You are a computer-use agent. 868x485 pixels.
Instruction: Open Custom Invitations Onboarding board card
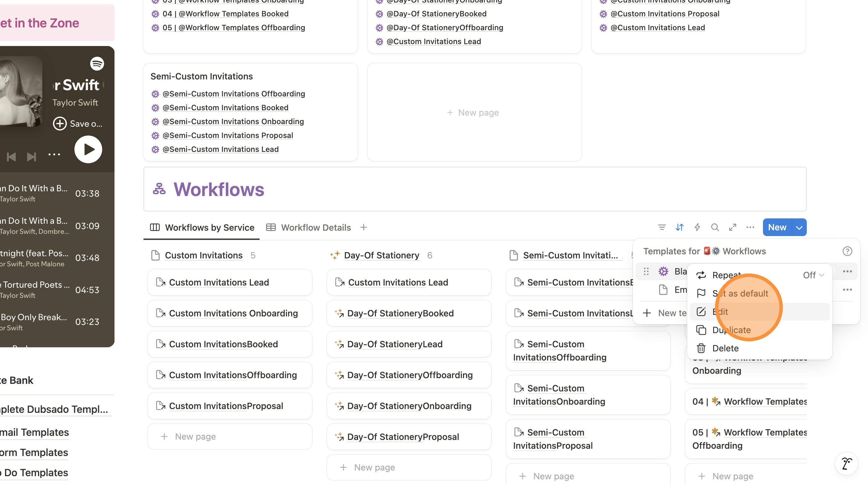tap(230, 313)
